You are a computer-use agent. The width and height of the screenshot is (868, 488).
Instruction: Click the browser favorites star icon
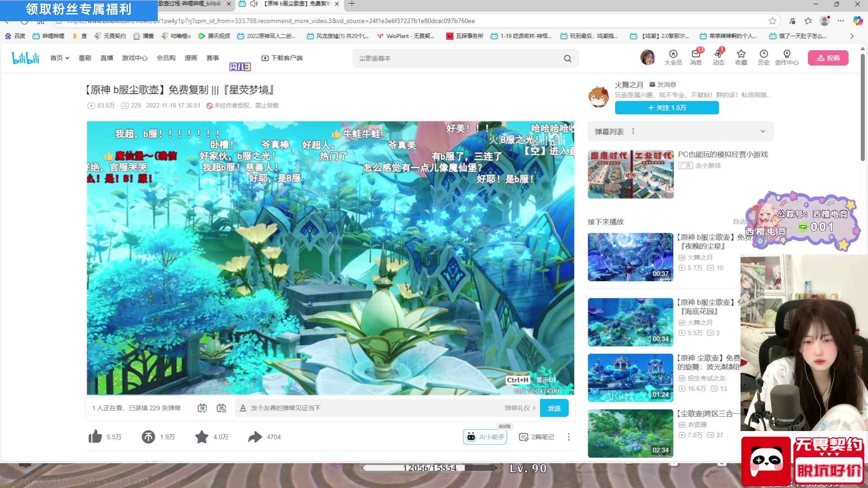pos(773,21)
